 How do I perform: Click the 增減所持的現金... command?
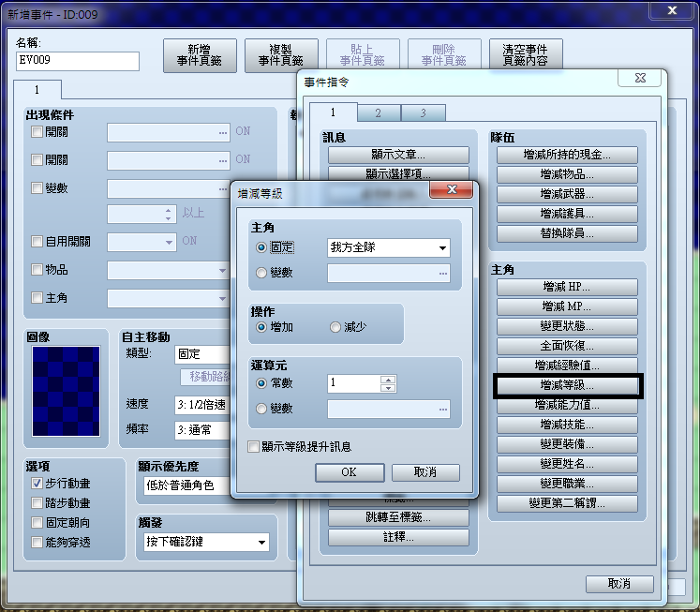point(567,155)
